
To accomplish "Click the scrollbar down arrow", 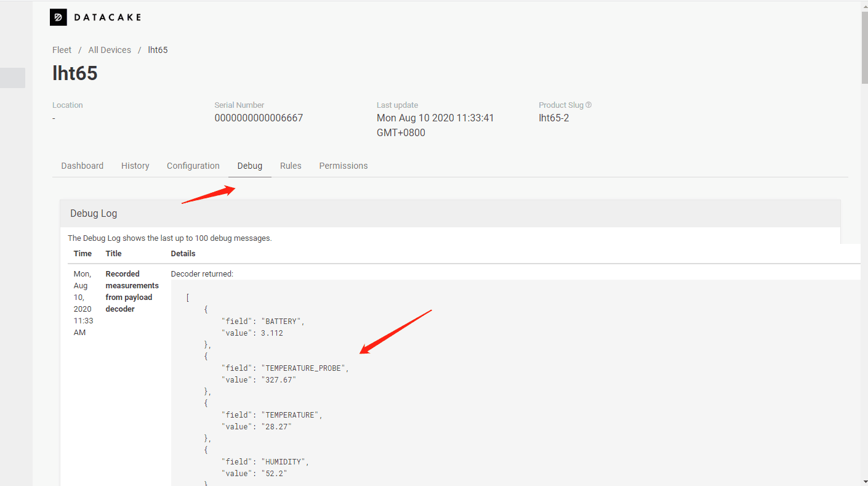I will point(864,481).
